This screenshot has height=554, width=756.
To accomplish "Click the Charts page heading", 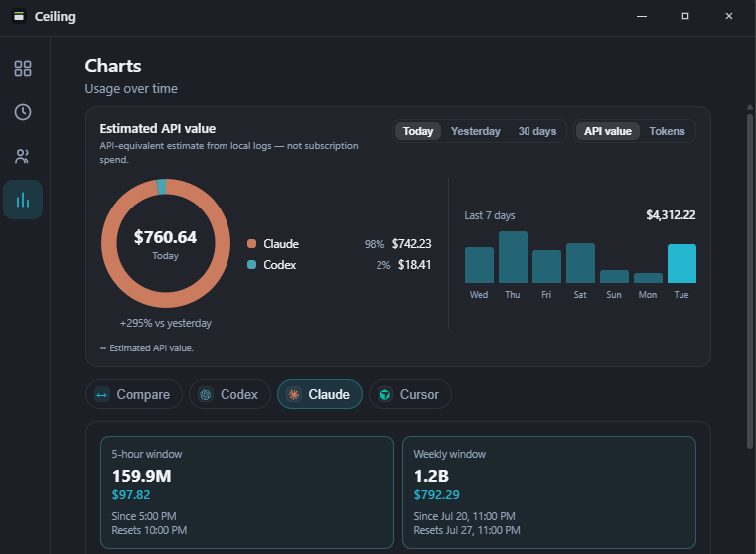I will (113, 66).
